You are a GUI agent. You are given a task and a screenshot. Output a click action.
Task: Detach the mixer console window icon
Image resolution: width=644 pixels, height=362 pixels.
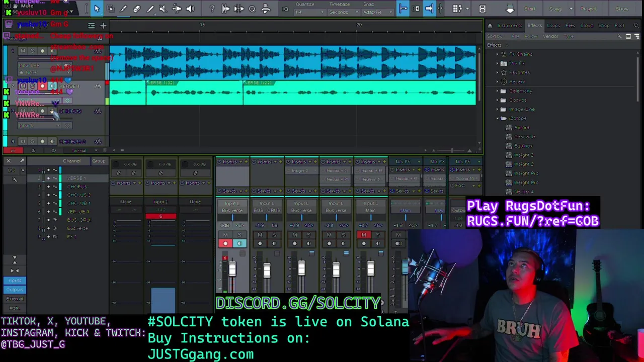[22, 161]
